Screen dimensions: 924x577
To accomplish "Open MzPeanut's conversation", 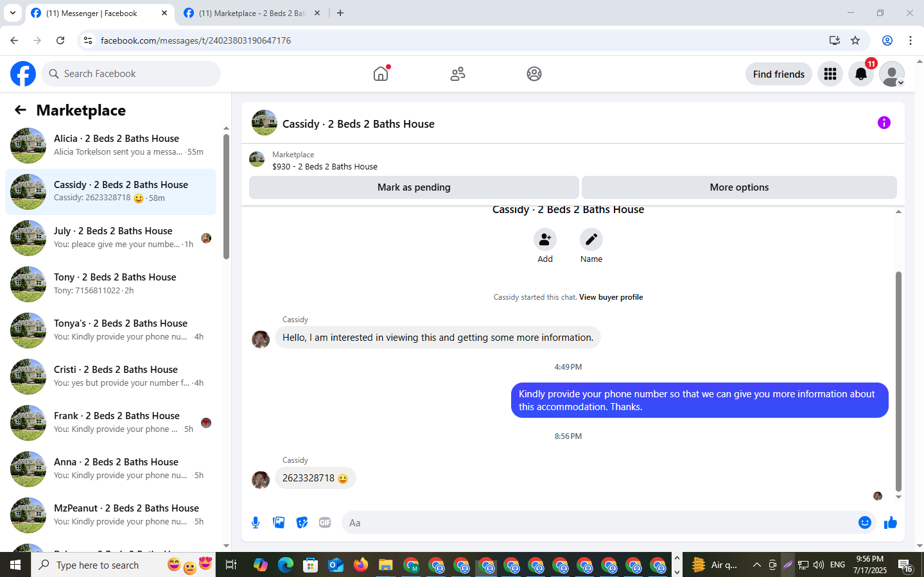I will [110, 515].
